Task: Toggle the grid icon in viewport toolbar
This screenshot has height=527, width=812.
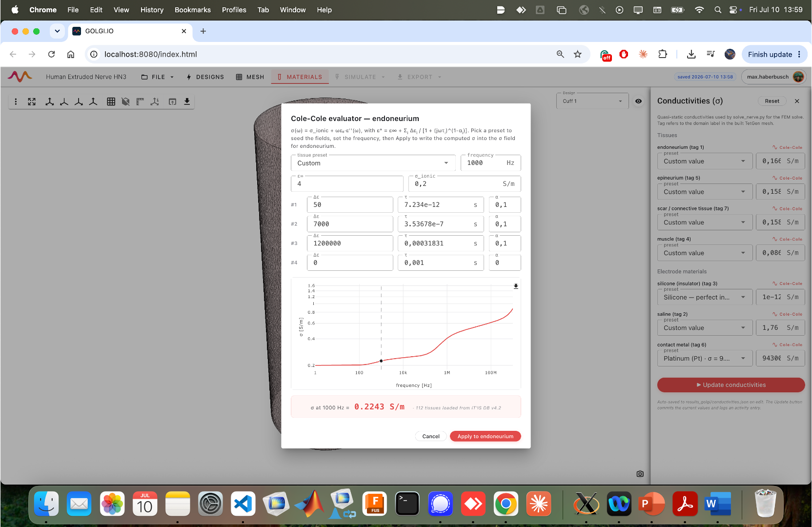Action: pyautogui.click(x=111, y=101)
